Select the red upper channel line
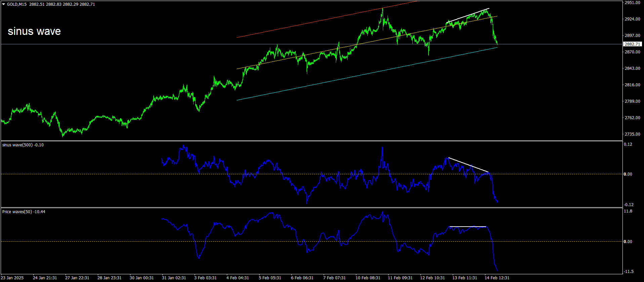 click(327, 19)
